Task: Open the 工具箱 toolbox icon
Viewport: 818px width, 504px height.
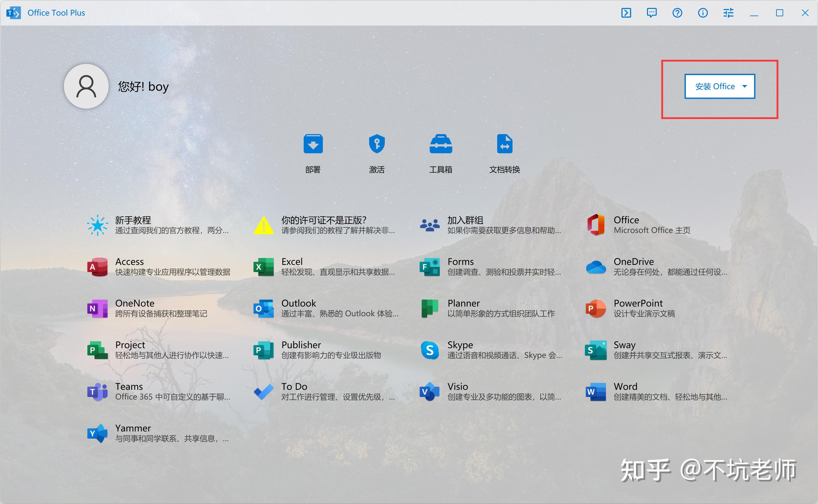Action: 441,144
